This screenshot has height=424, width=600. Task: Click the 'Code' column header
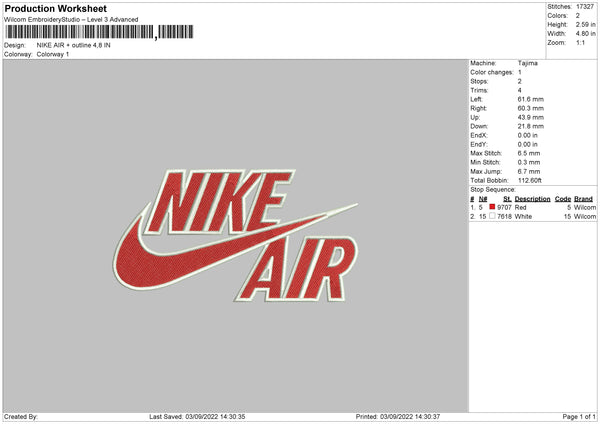point(563,199)
